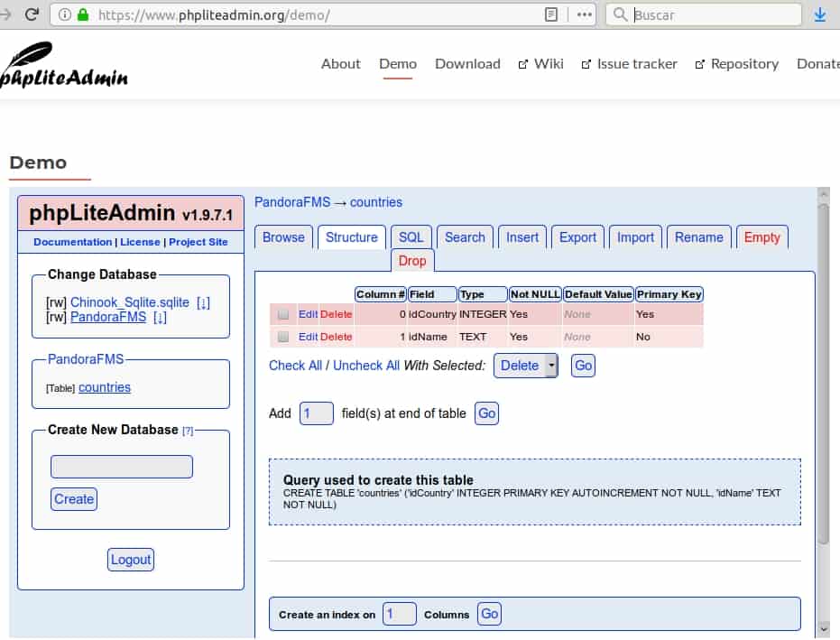Screen dimensions: 840x640
Task: Click the Create database button
Action: (x=74, y=499)
